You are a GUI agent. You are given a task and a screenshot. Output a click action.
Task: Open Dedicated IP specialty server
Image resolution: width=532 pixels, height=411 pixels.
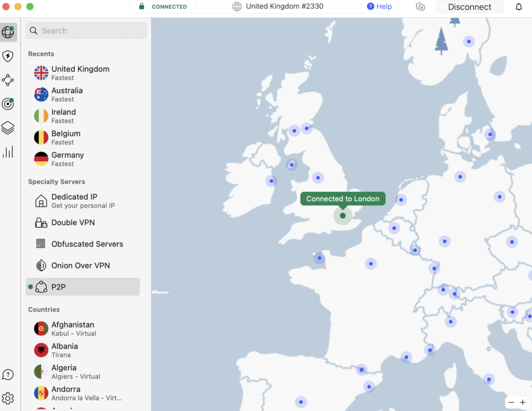click(83, 201)
